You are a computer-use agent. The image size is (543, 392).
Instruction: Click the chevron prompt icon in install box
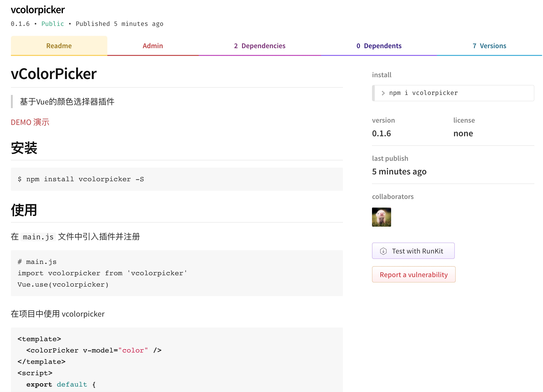point(383,93)
